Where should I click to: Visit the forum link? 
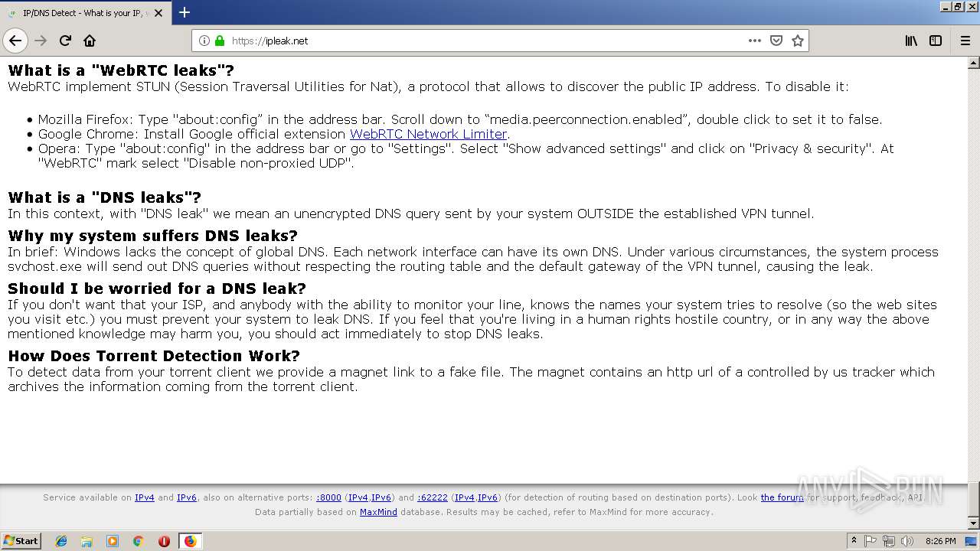(x=782, y=497)
